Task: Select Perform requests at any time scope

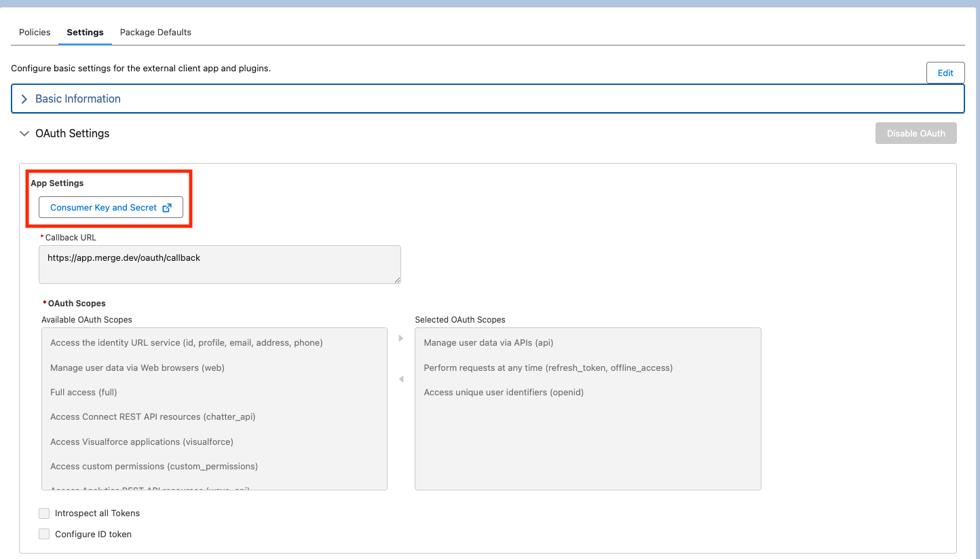Action: coord(548,368)
